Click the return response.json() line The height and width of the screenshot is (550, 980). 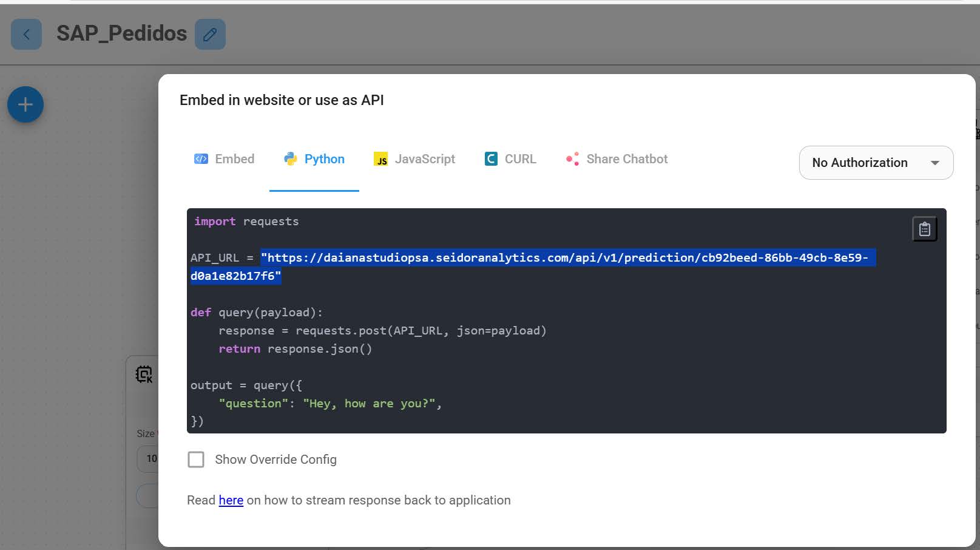point(295,349)
